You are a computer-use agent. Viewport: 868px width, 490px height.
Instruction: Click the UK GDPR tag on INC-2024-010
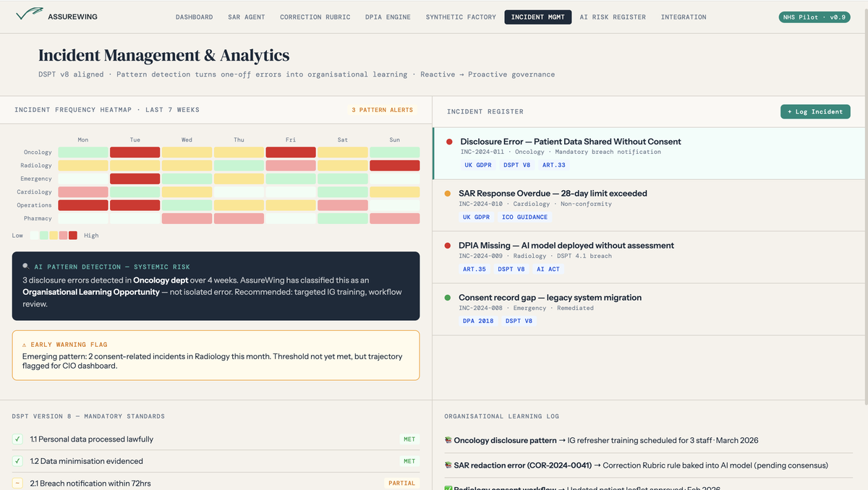(477, 217)
